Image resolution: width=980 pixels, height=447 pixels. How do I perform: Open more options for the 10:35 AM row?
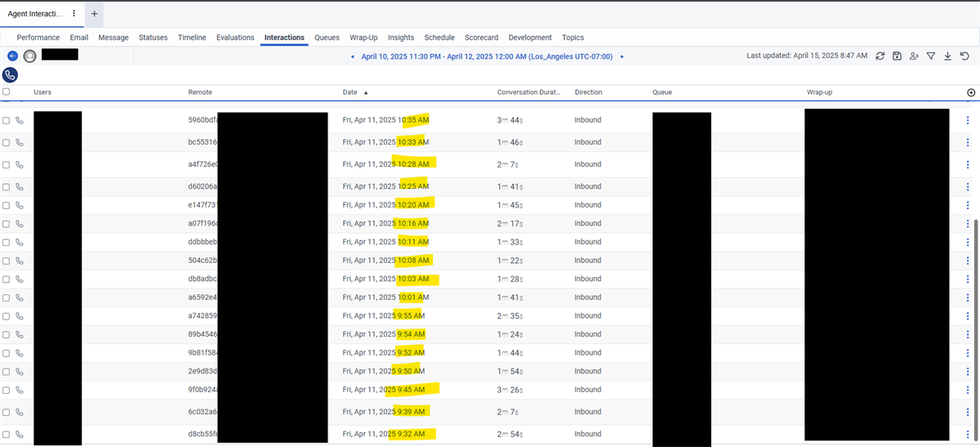pos(968,120)
